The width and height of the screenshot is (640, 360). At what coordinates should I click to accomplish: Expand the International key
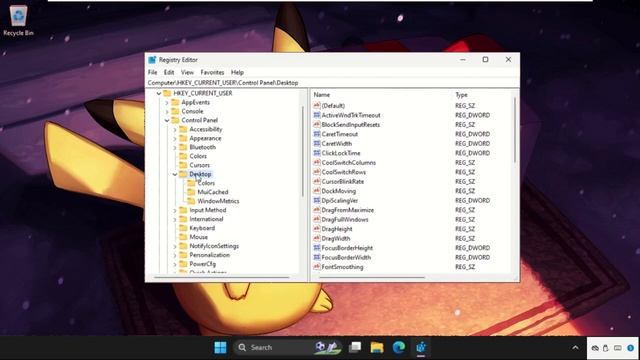(x=175, y=219)
